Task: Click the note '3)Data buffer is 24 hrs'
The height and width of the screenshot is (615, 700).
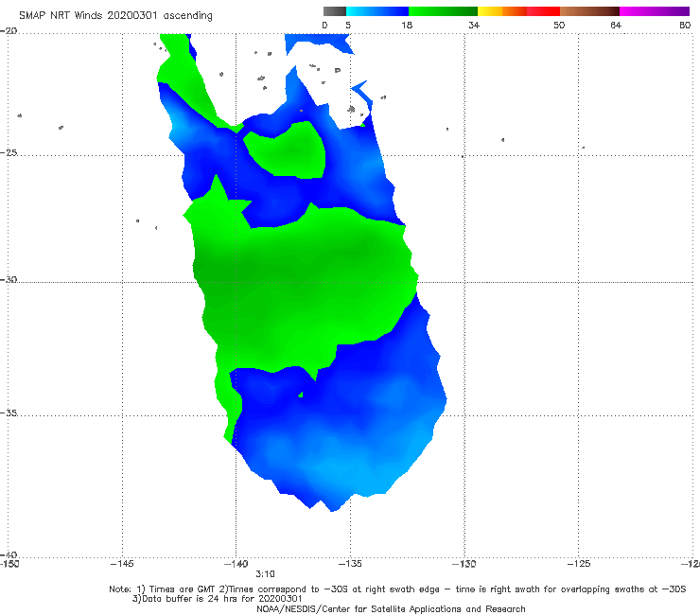Action: 218,599
